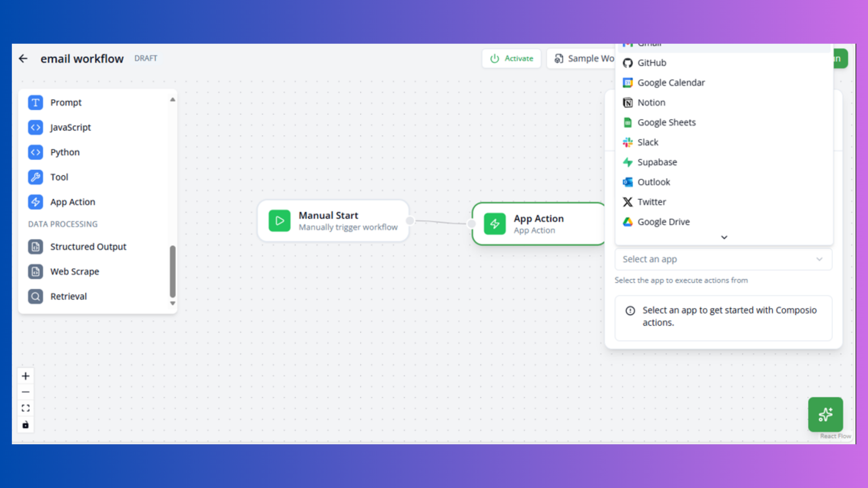868x488 pixels.
Task: Choose the Python node icon
Action: point(35,152)
